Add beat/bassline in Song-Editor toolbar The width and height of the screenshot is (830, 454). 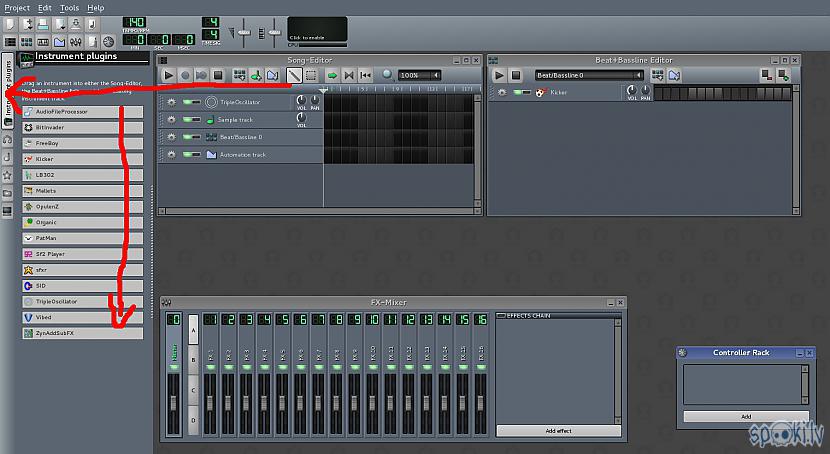tap(239, 75)
